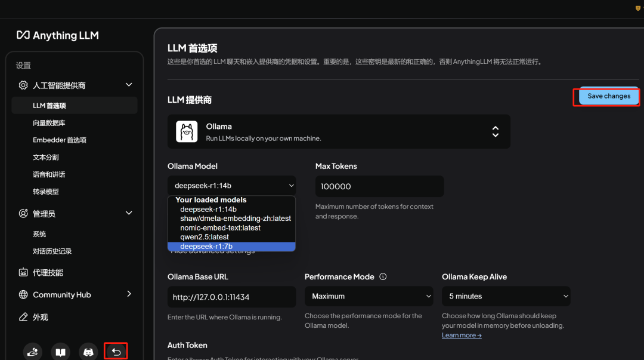Viewport: 644px width, 360px height.
Task: Collapse the 人工智能提供商 section chevron
Action: point(129,85)
